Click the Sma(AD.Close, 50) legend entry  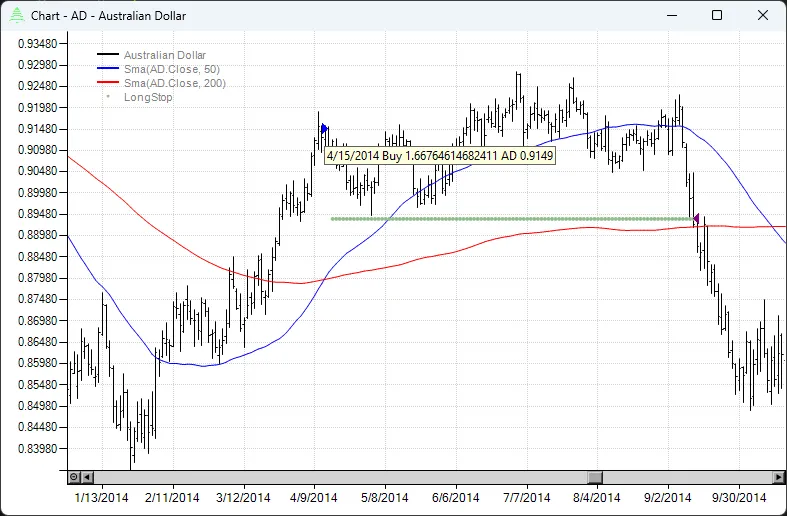[x=172, y=69]
